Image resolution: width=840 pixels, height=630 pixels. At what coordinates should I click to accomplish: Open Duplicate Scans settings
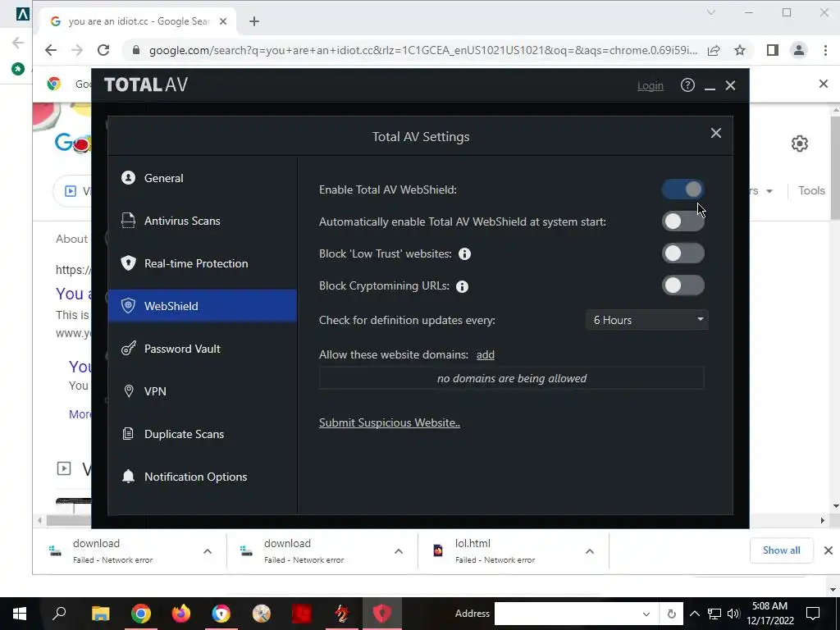point(202,434)
